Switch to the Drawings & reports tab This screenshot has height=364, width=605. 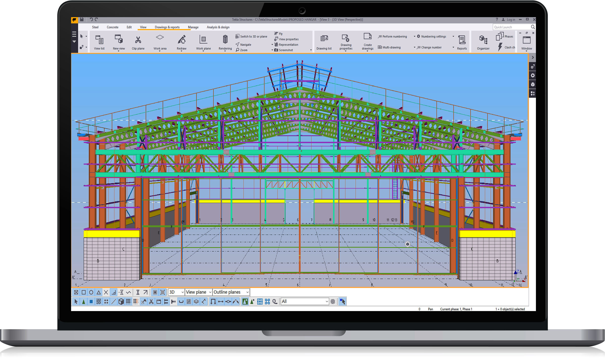[167, 27]
